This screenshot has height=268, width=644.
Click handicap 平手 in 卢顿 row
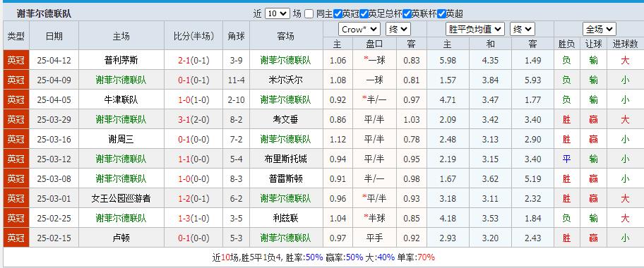point(374,238)
